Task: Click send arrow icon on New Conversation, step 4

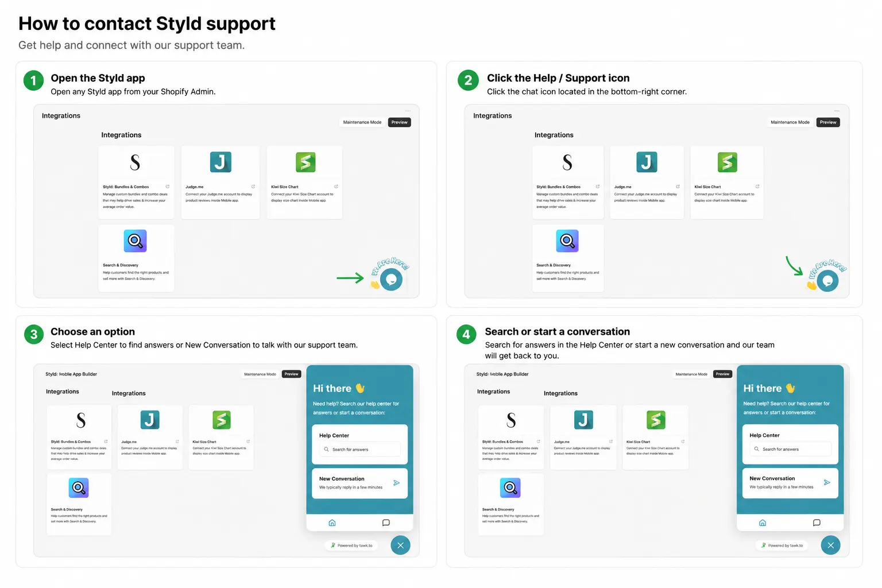Action: point(827,482)
